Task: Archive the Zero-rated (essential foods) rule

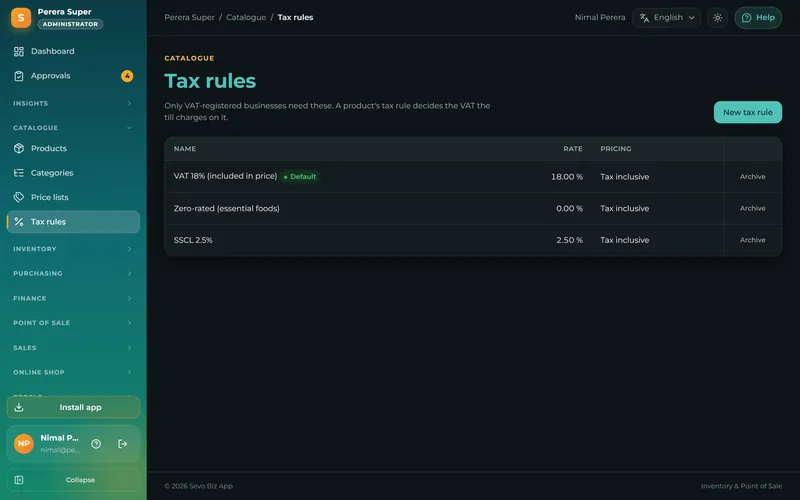Action: click(753, 208)
